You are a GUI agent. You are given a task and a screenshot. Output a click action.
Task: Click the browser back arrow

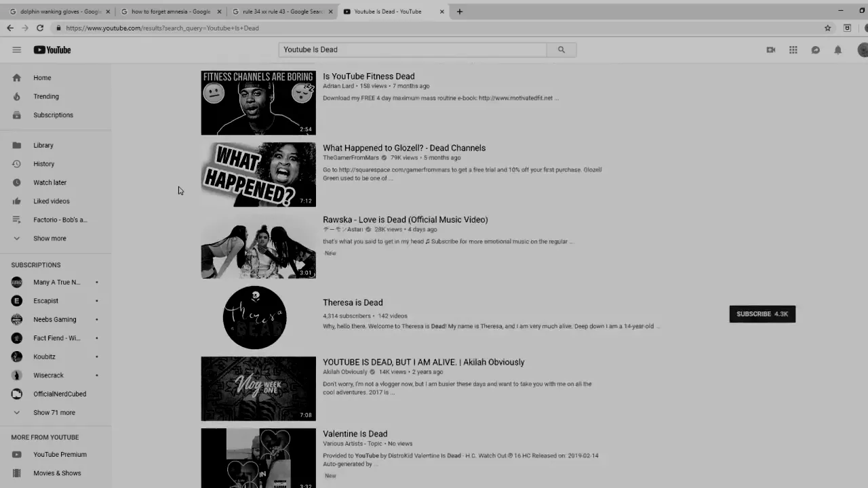click(9, 28)
